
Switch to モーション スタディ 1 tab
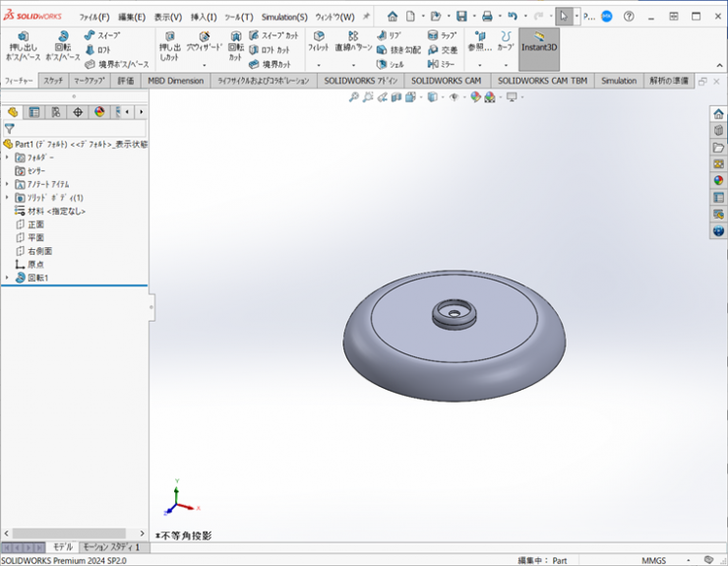(x=110, y=547)
